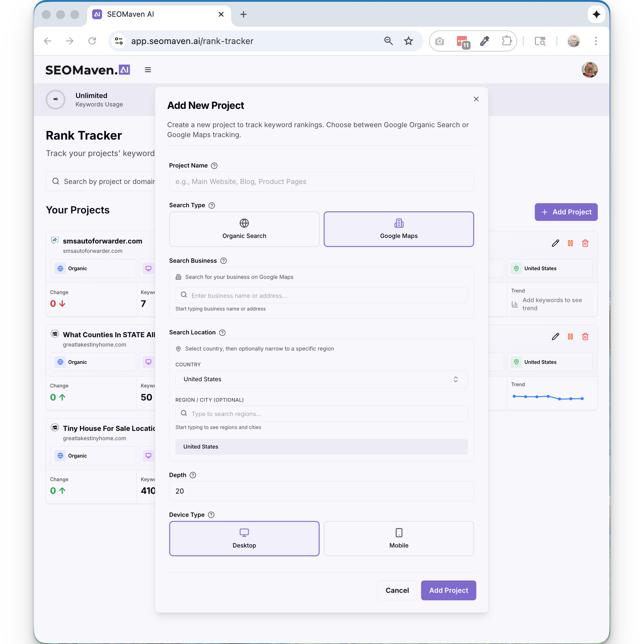Click the help icon beside Project Name

coord(214,166)
